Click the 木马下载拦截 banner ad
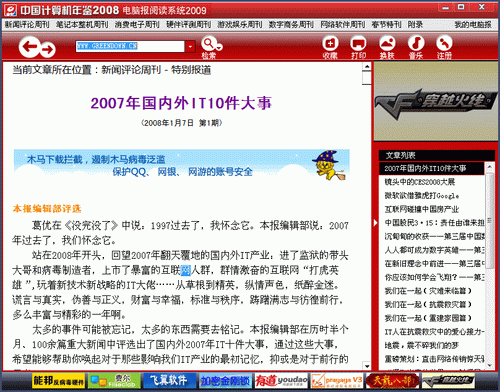500x392 pixels. (x=182, y=166)
